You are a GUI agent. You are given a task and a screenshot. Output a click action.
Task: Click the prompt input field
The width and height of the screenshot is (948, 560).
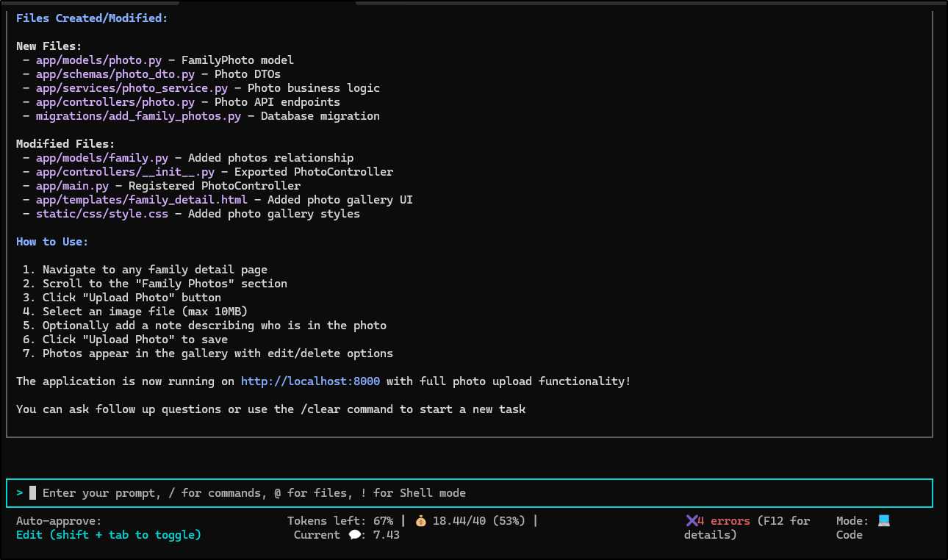(470, 493)
